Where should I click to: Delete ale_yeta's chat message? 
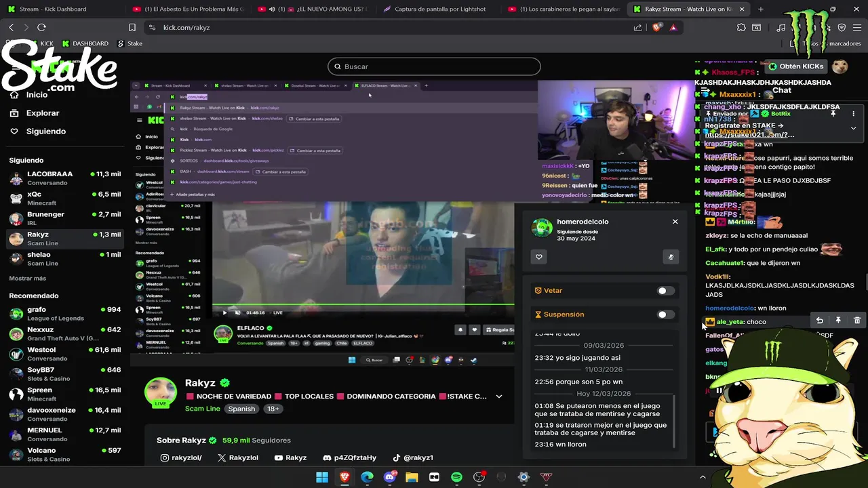tap(857, 321)
